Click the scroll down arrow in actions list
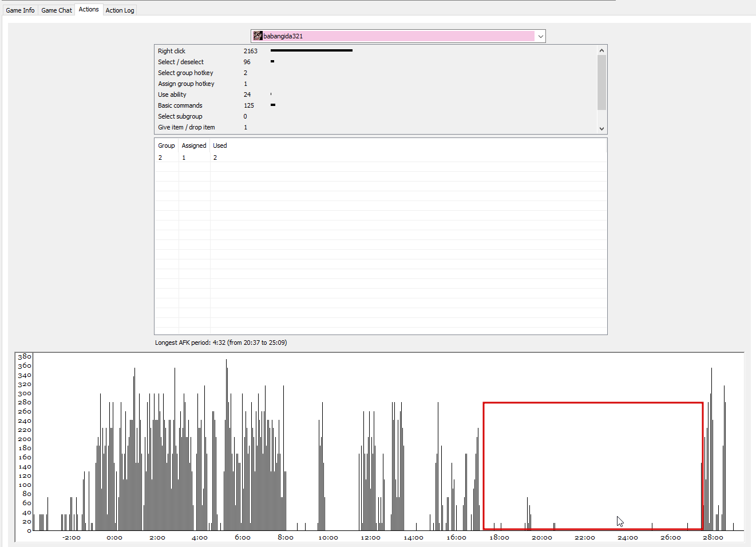 click(x=601, y=129)
